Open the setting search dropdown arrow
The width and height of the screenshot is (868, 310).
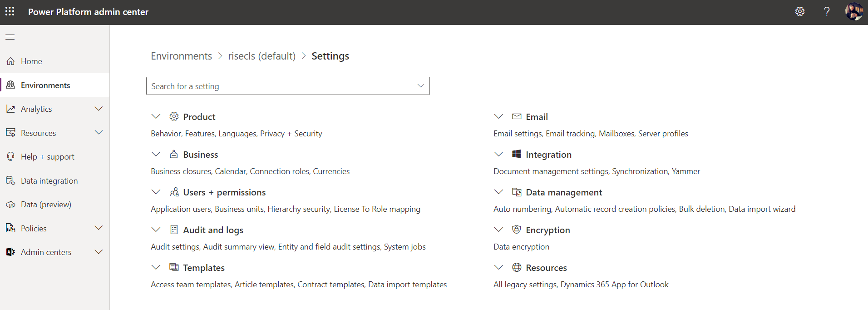420,86
